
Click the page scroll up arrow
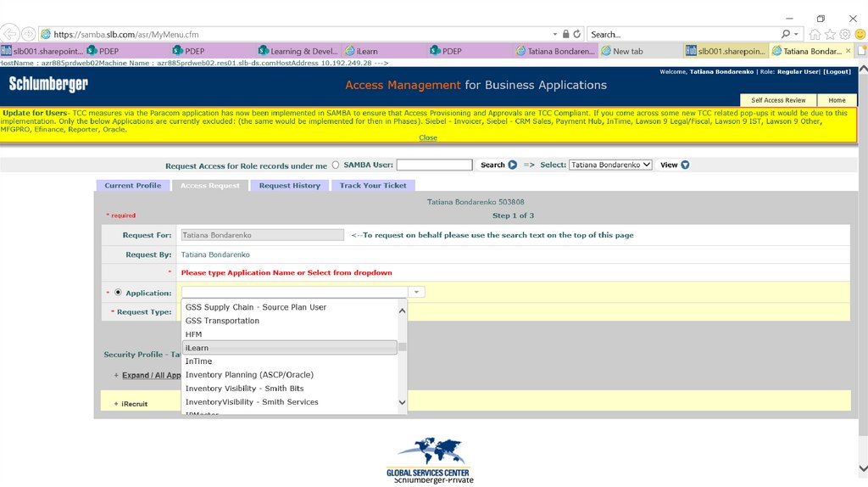point(863,70)
